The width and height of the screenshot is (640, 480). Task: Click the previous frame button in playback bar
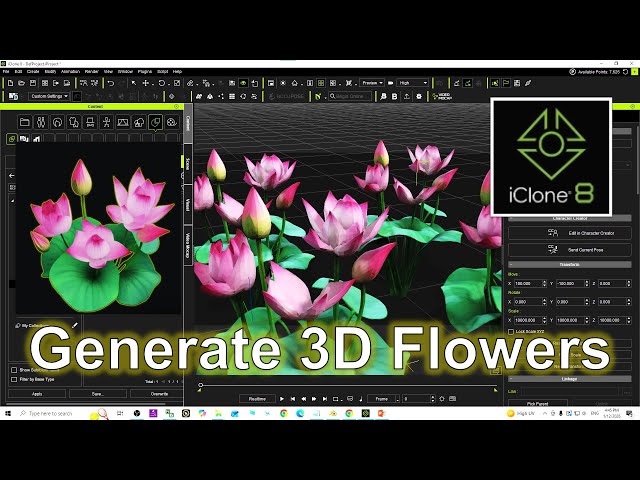pyautogui.click(x=304, y=399)
